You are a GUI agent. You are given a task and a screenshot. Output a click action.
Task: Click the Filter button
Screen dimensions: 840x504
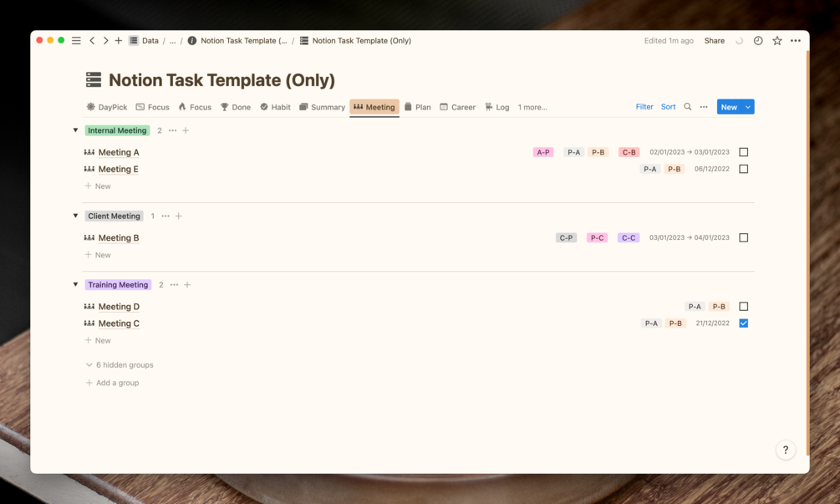[644, 107]
